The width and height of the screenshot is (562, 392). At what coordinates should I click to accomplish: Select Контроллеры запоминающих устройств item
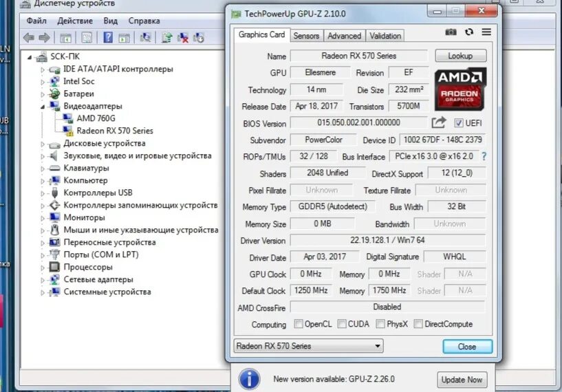pyautogui.click(x=140, y=206)
